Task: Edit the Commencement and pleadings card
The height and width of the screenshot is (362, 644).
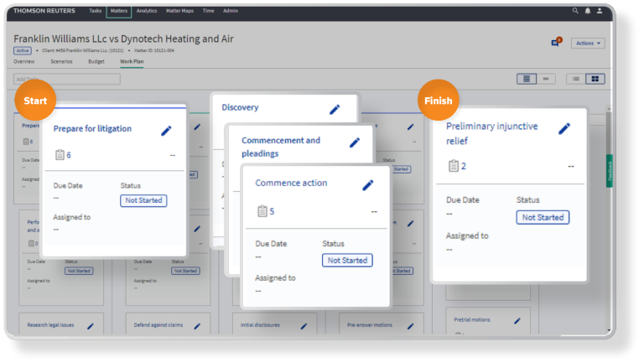Action: click(x=355, y=142)
